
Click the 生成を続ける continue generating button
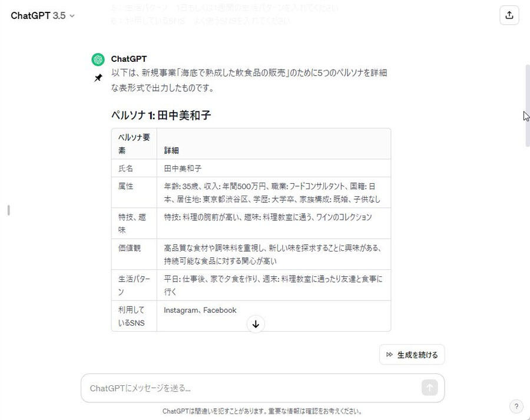412,355
